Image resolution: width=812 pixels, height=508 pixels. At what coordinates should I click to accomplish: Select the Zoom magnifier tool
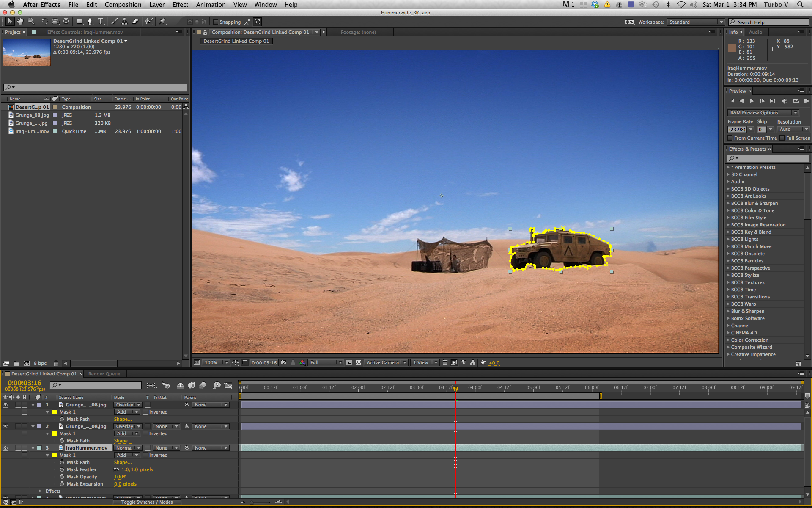click(31, 22)
